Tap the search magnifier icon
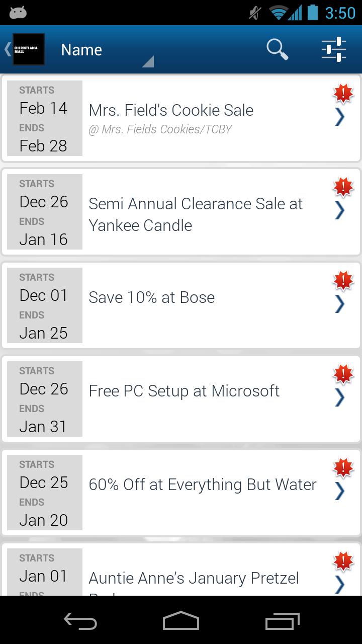Image resolution: width=362 pixels, height=644 pixels. (277, 49)
